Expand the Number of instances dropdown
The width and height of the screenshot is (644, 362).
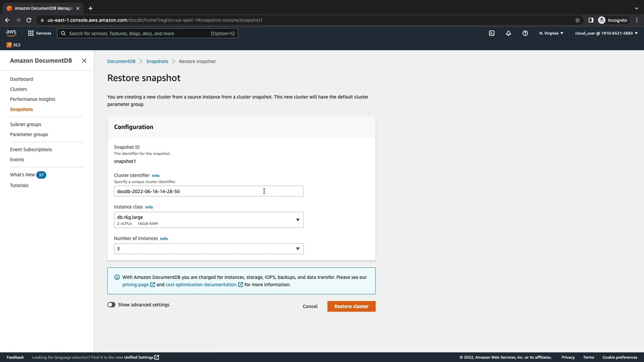click(x=208, y=248)
